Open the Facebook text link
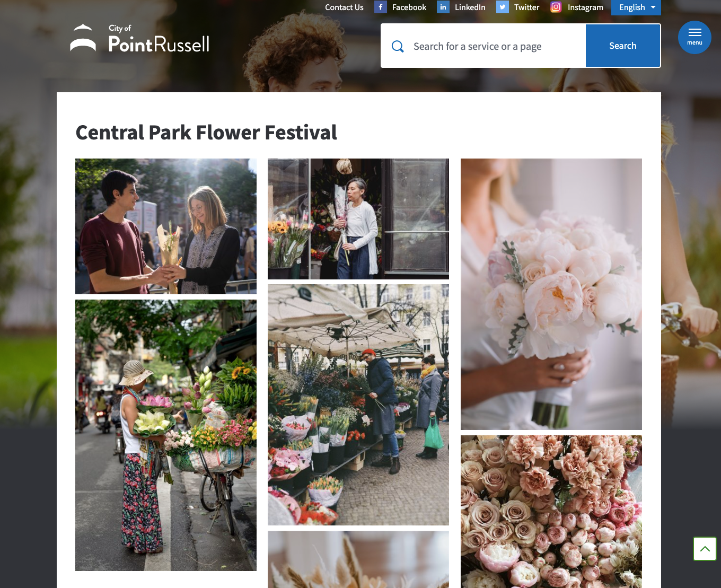The width and height of the screenshot is (721, 588). pyautogui.click(x=409, y=7)
